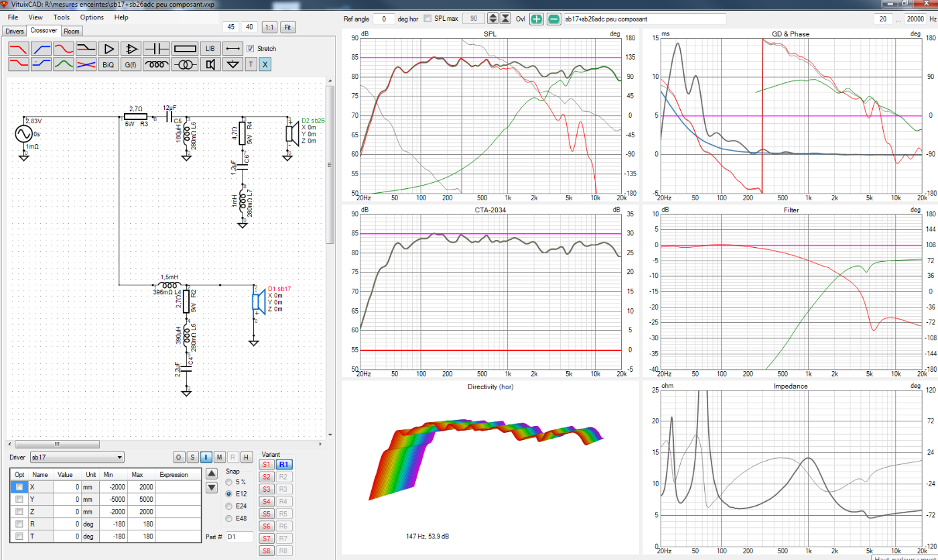938x560 pixels.
Task: Insert a capacitor from the component toolbar
Action: (157, 49)
